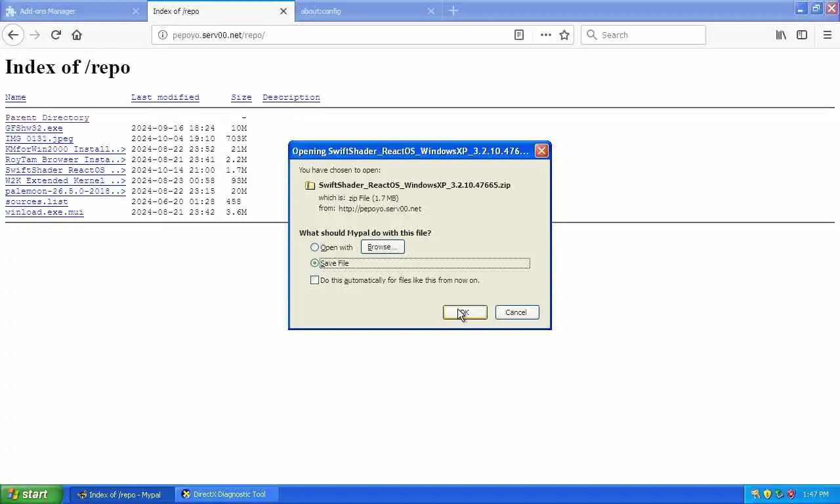Open page actions three-dot menu
Viewport: 840px width, 504px height.
(545, 35)
